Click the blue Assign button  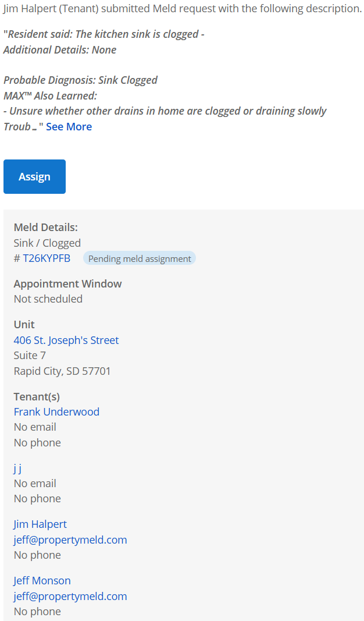34,176
